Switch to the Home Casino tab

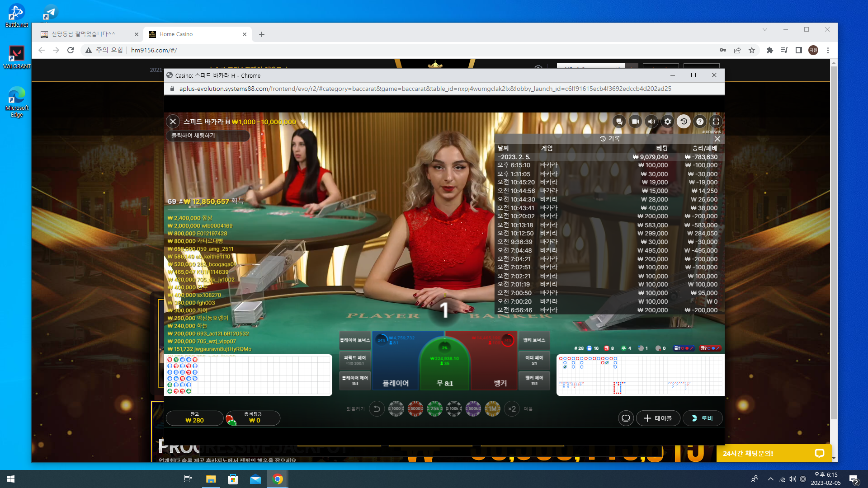(198, 34)
